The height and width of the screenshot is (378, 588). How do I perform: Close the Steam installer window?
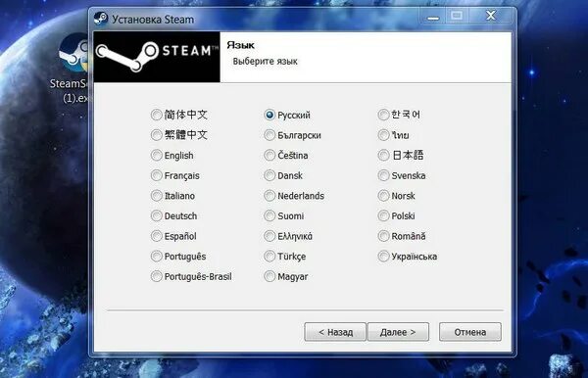point(491,16)
